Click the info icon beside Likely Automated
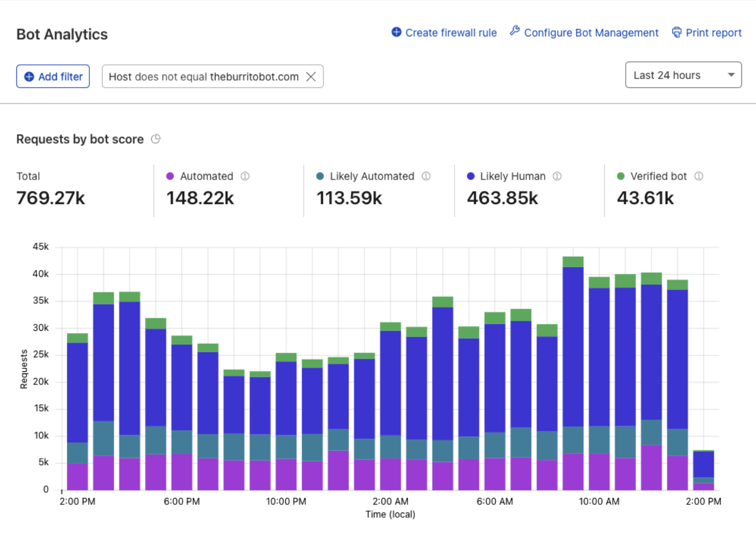This screenshot has height=540, width=756. point(426,176)
